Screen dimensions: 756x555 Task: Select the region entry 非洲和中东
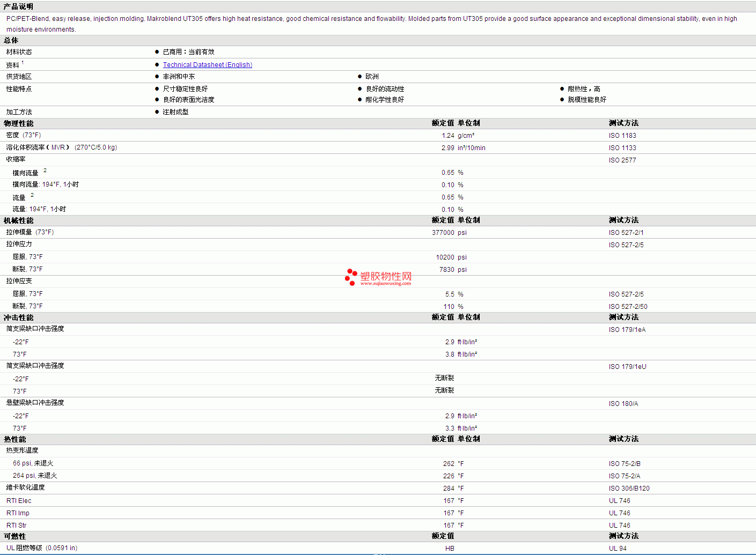179,77
